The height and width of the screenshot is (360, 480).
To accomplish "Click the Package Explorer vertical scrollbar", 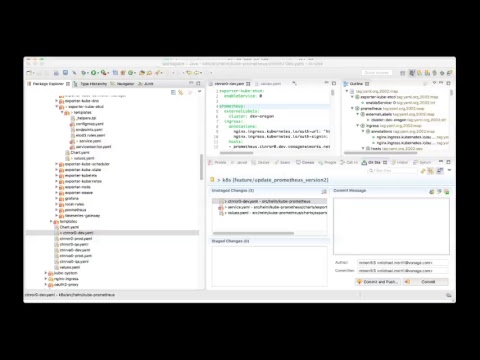I will coord(201,167).
